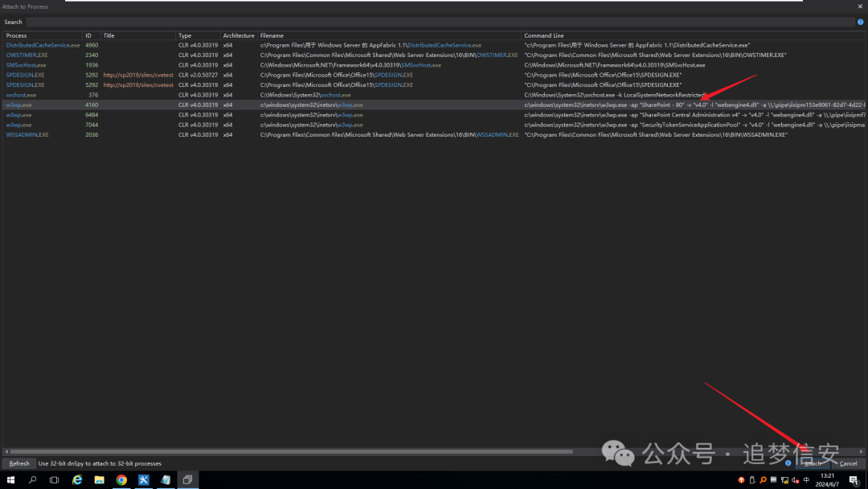
Task: Launch Internet Explorer from the taskbar
Action: [77, 479]
